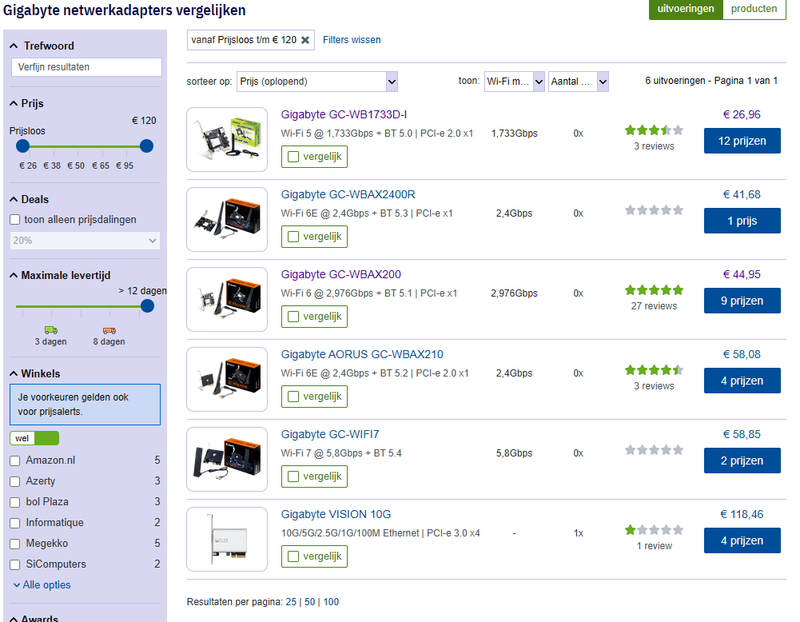The image size is (800, 622).
Task: Open star rating of Gigabyte VISION 10G
Action: [654, 530]
